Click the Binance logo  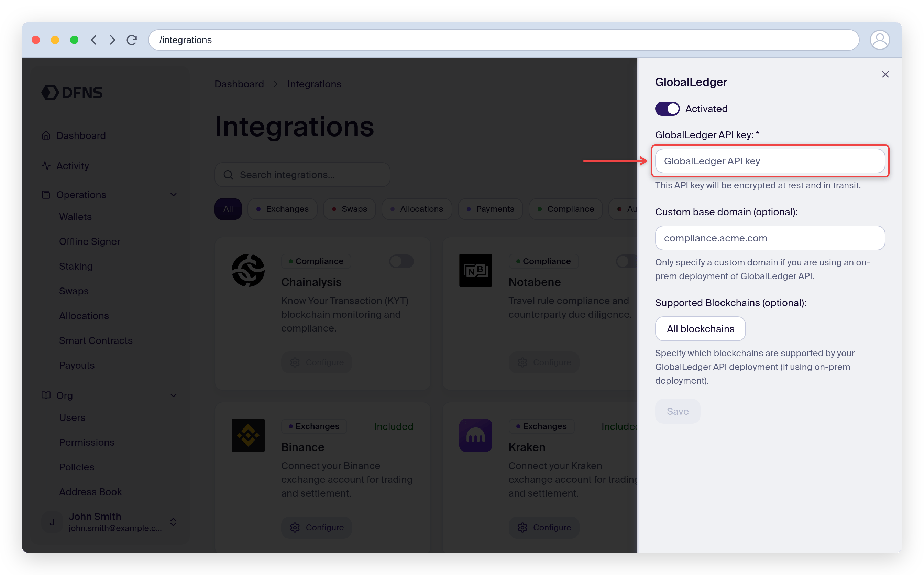pyautogui.click(x=248, y=435)
